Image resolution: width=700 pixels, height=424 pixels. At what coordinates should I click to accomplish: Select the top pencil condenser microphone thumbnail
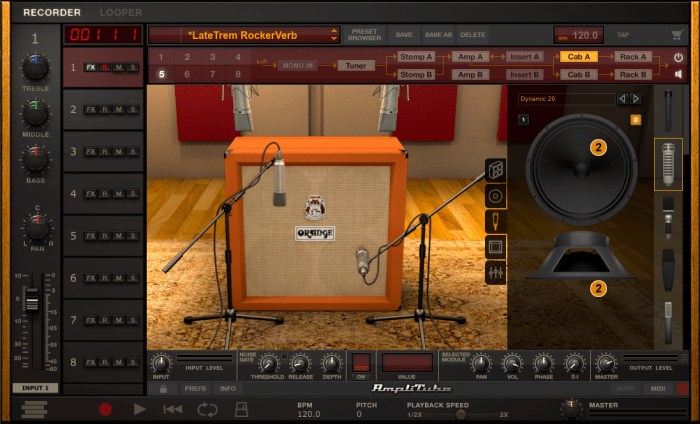click(668, 112)
